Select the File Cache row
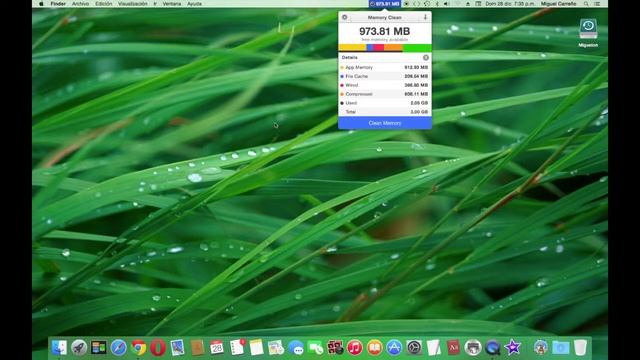640x360 pixels. [384, 76]
